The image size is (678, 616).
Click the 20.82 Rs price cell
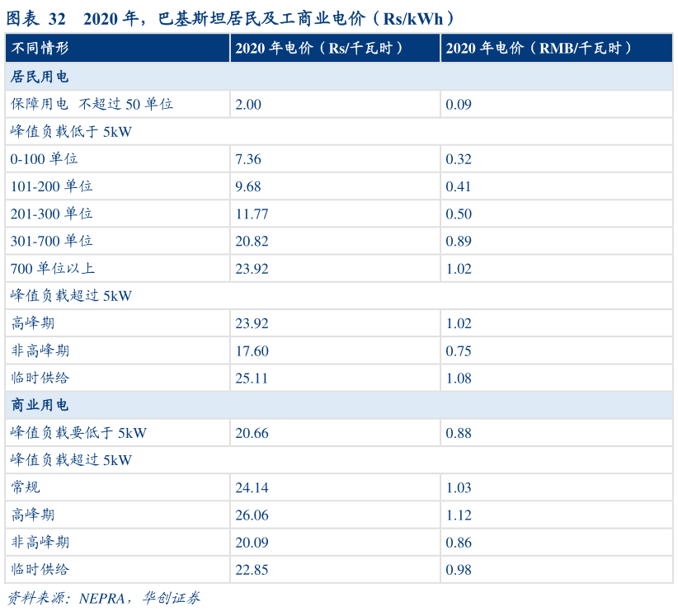coord(252,241)
